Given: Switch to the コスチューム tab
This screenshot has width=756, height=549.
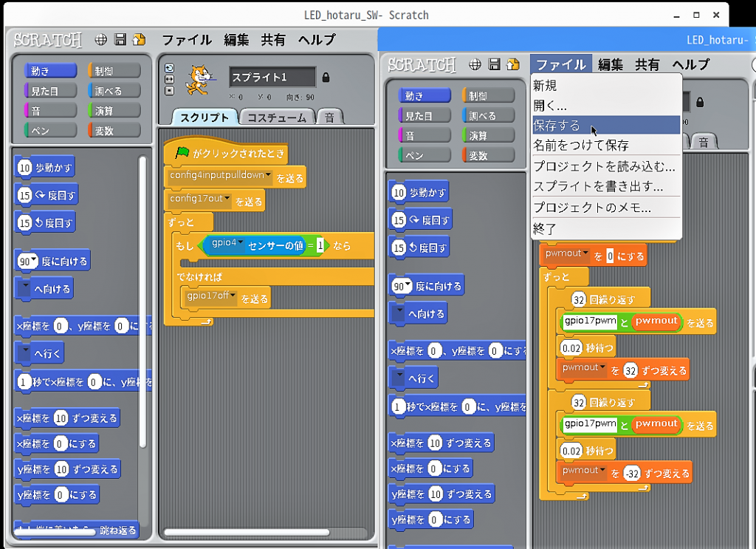Looking at the screenshot, I should tap(277, 117).
